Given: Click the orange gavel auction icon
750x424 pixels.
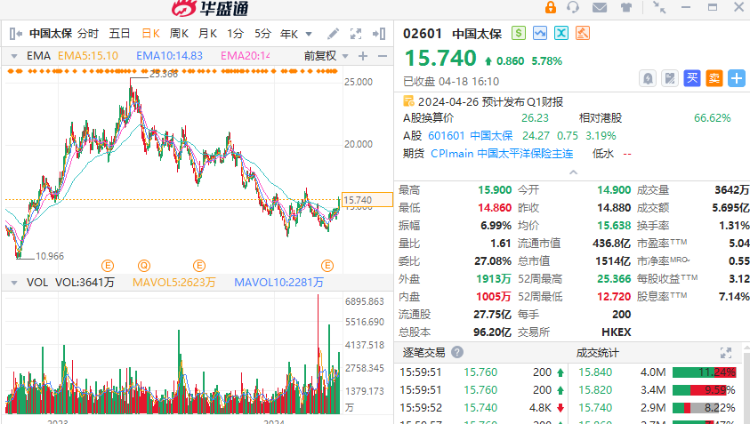Looking at the screenshot, I should click(583, 33).
